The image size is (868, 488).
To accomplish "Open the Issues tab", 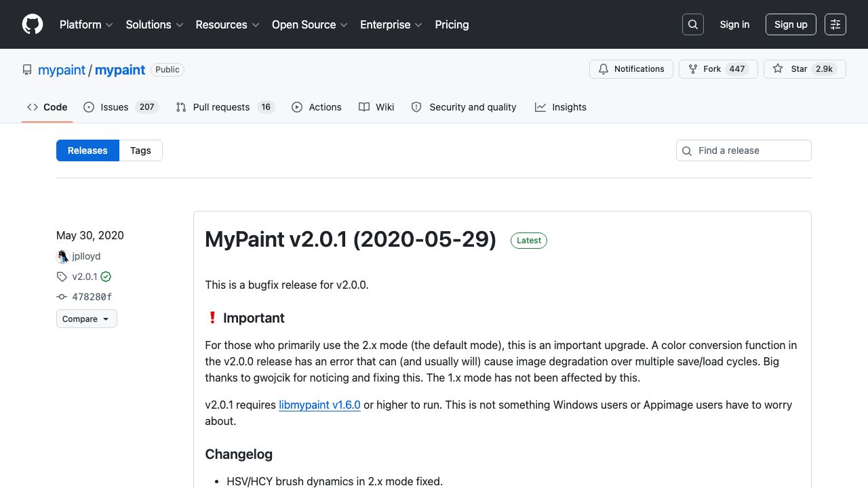I will click(x=121, y=107).
